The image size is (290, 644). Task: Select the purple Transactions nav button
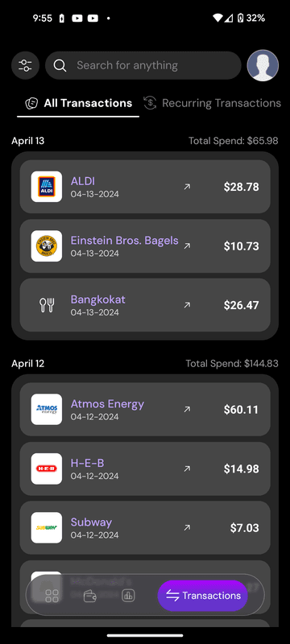point(203,596)
